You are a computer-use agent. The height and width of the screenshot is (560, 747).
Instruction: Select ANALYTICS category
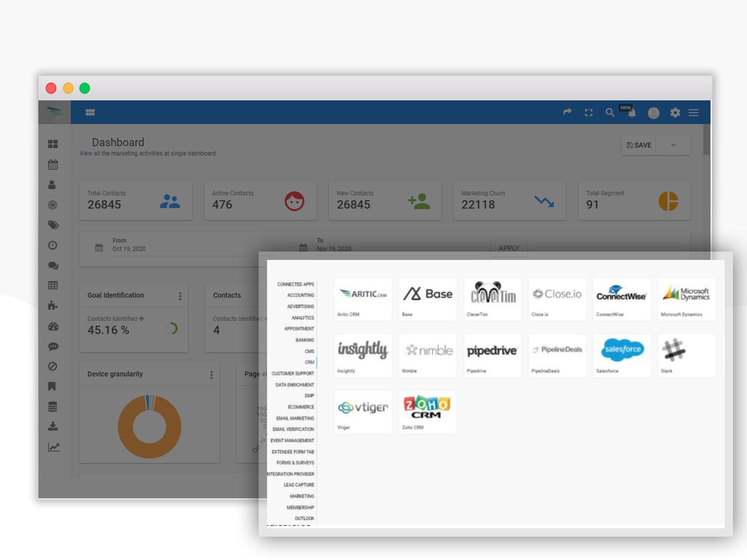303,318
